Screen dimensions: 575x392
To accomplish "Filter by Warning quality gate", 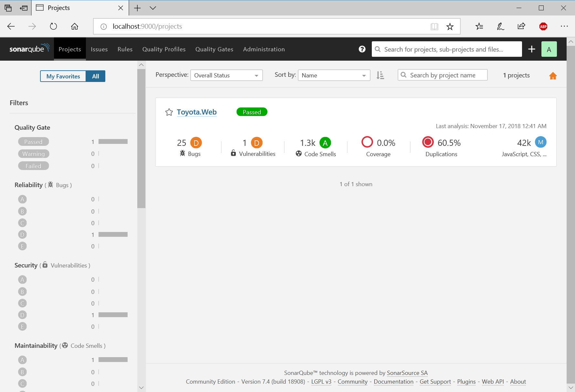I will pos(34,154).
